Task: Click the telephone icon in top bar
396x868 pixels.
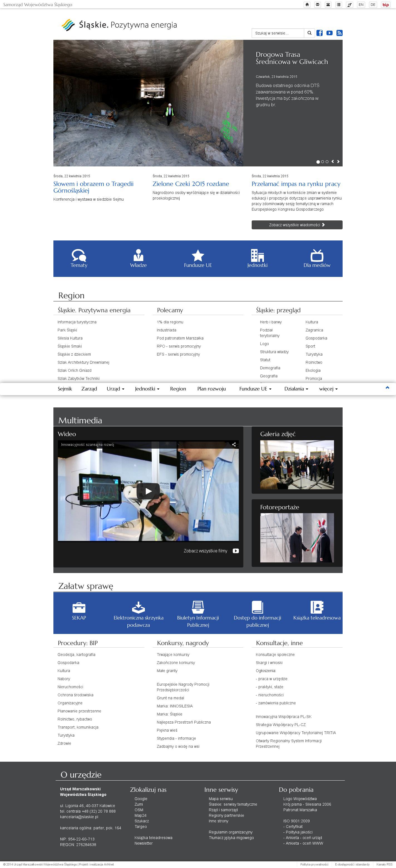Action: tap(328, 5)
